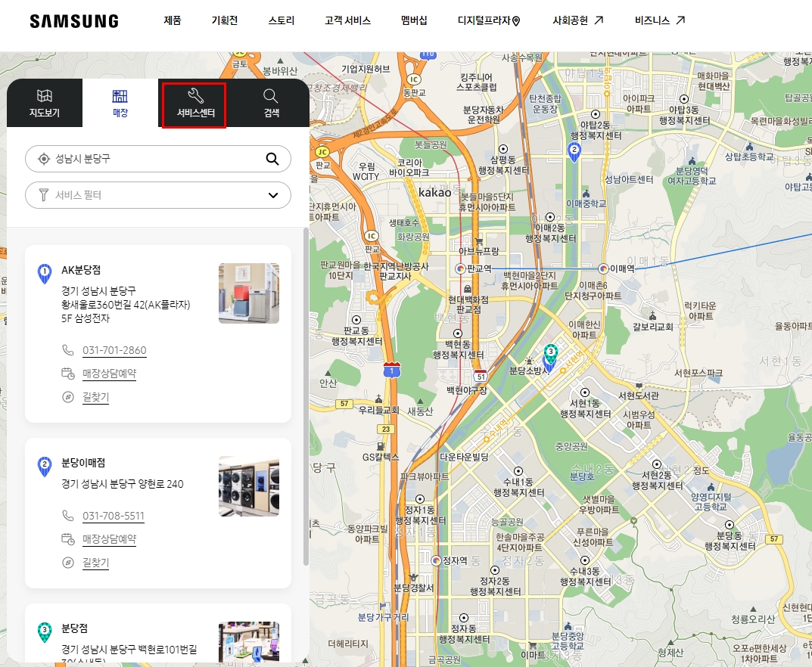Click the 중앙공원 label on map
This screenshot has width=812, height=667.
click(571, 446)
